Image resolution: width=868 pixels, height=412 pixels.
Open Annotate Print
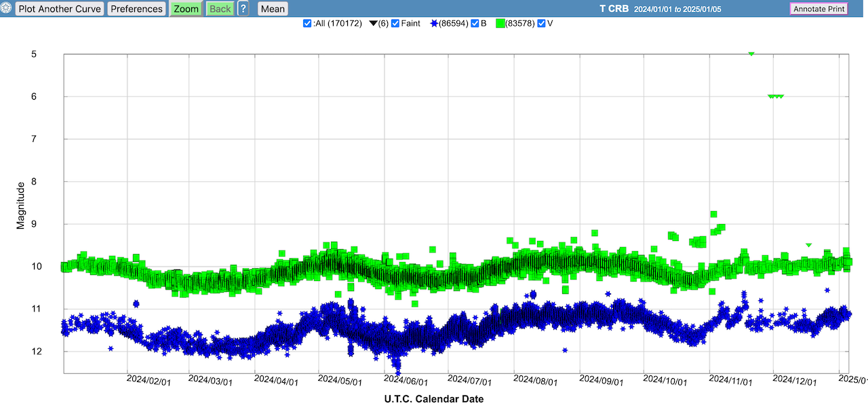coord(819,9)
